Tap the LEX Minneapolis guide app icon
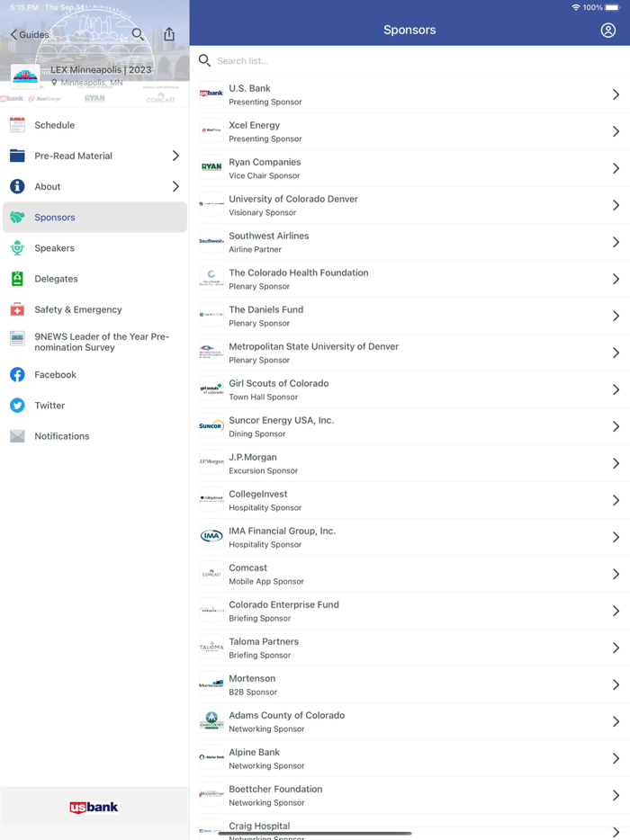This screenshot has height=840, width=630. click(25, 76)
